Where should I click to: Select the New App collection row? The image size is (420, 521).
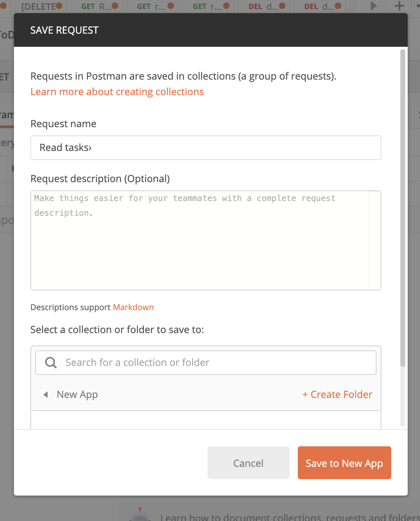pyautogui.click(x=77, y=394)
